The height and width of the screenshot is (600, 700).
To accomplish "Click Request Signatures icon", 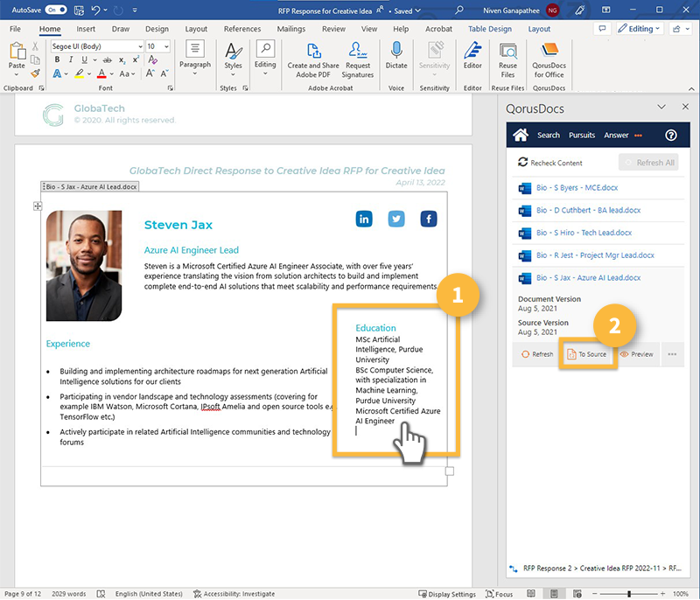I will click(358, 59).
